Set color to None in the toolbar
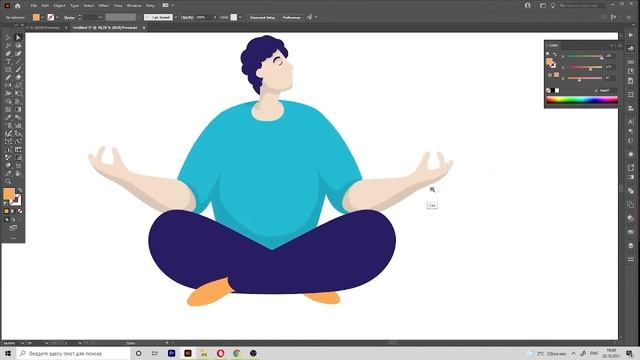This screenshot has height=360, width=640. coord(20,211)
